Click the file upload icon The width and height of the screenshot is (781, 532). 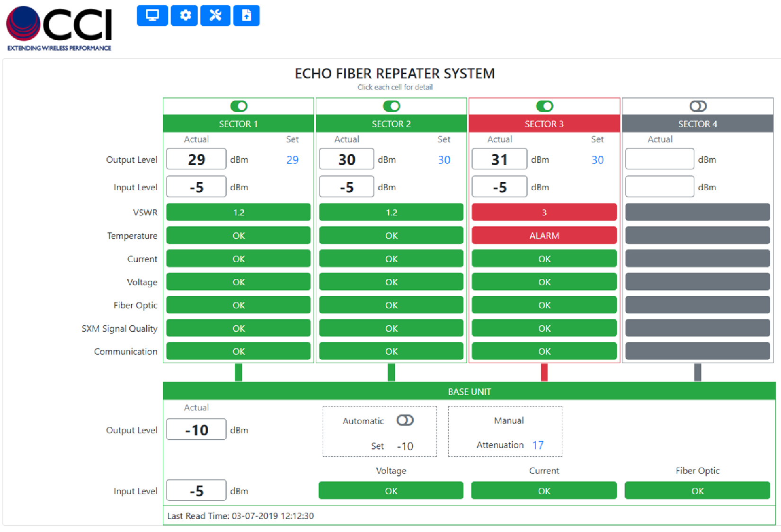(247, 16)
